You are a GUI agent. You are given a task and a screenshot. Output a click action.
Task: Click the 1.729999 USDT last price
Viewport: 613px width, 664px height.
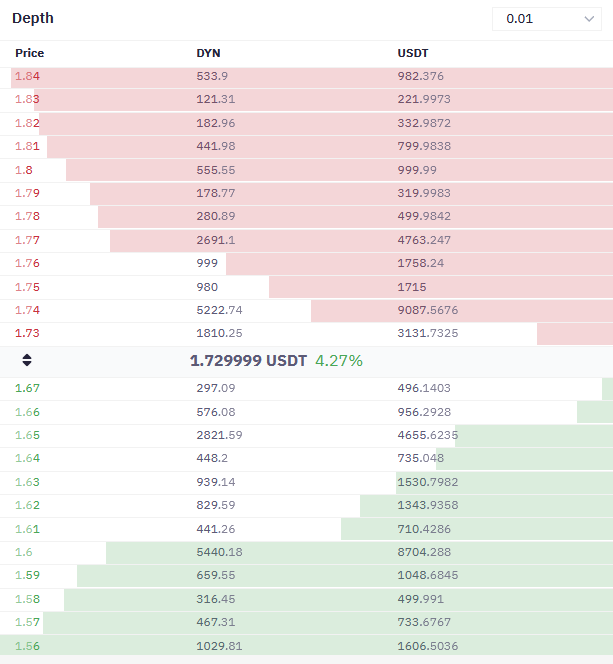[x=248, y=361]
